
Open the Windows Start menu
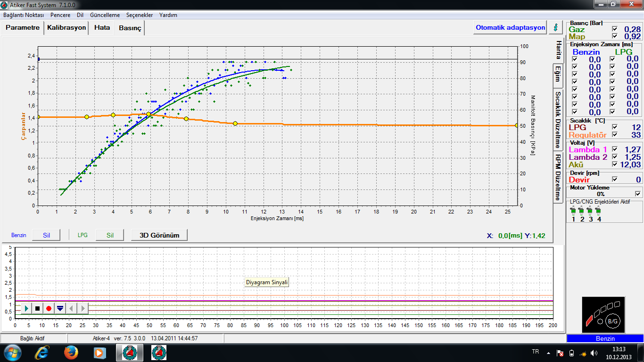(x=12, y=353)
